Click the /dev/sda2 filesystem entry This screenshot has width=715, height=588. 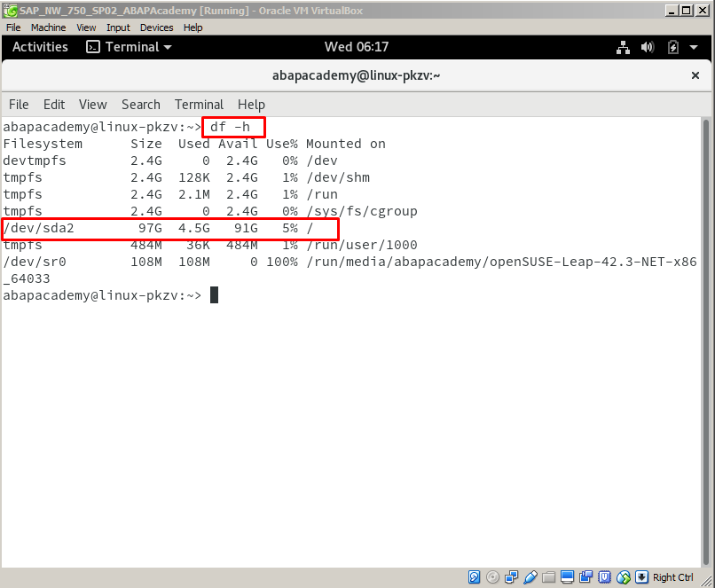click(38, 228)
